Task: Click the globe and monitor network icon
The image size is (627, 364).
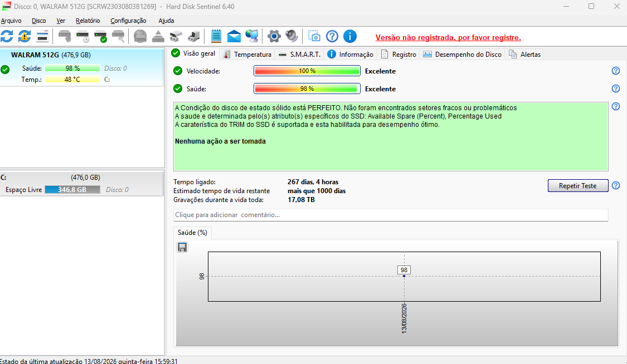Action: 252,36
